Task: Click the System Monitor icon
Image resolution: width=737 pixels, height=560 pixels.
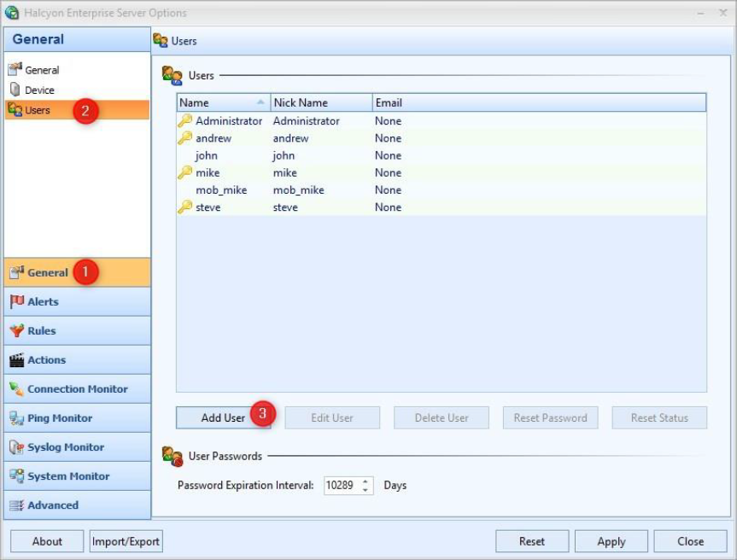Action: pyautogui.click(x=16, y=476)
